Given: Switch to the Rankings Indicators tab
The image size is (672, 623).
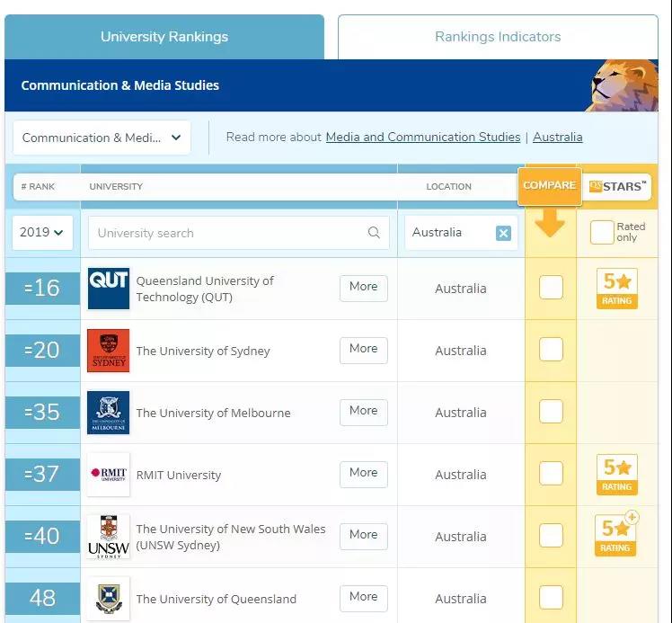Looking at the screenshot, I should pos(498,37).
